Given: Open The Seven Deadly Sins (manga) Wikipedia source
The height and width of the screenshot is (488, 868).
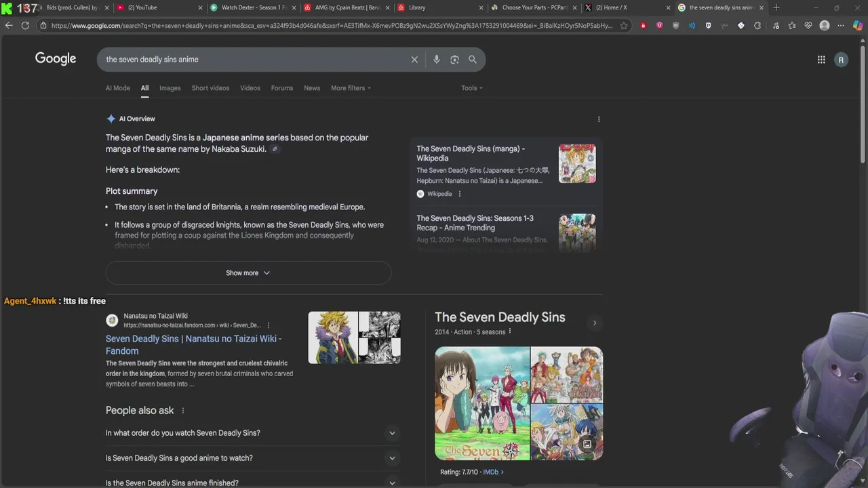Looking at the screenshot, I should (471, 153).
